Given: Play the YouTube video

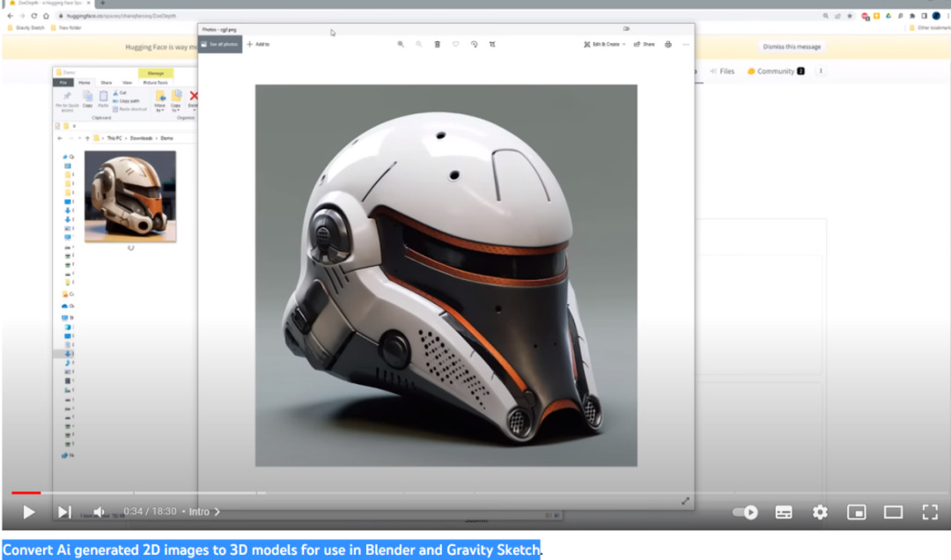Looking at the screenshot, I should [29, 512].
